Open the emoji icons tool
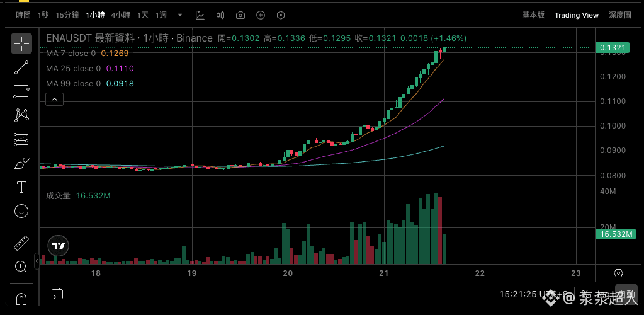 tap(21, 212)
